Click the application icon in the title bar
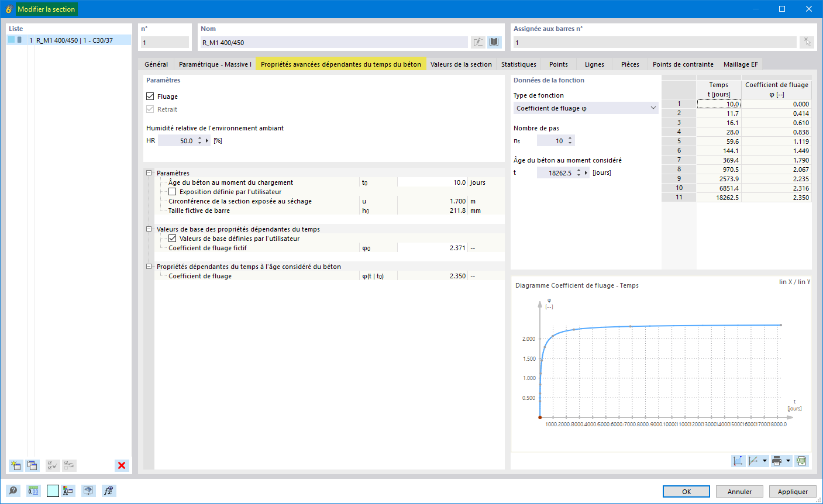The image size is (823, 504). [9, 9]
